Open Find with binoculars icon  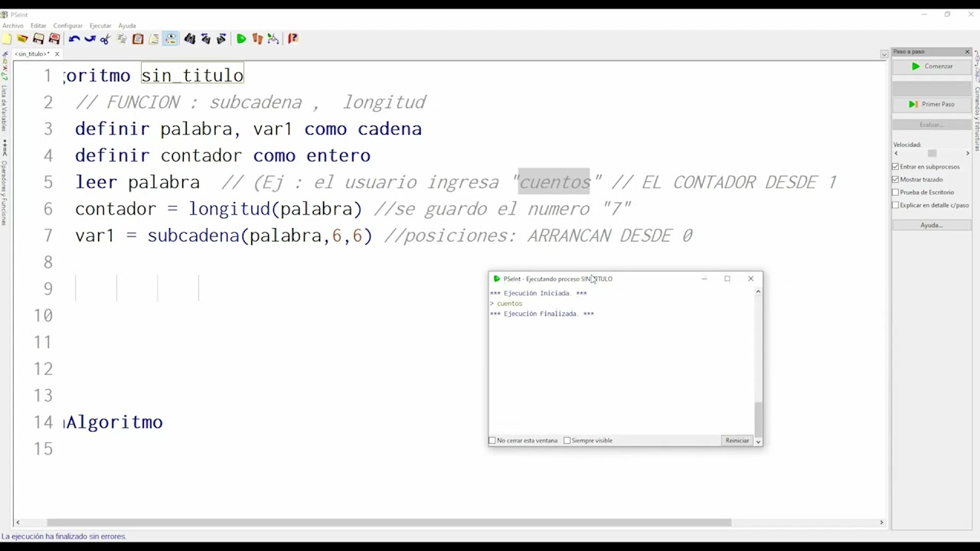(x=189, y=39)
